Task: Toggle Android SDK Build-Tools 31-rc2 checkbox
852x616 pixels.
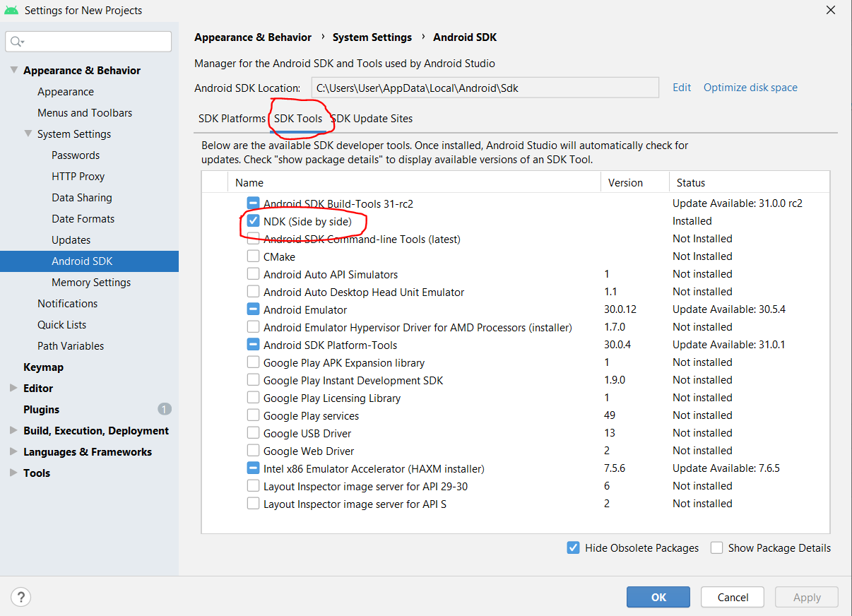Action: (253, 203)
